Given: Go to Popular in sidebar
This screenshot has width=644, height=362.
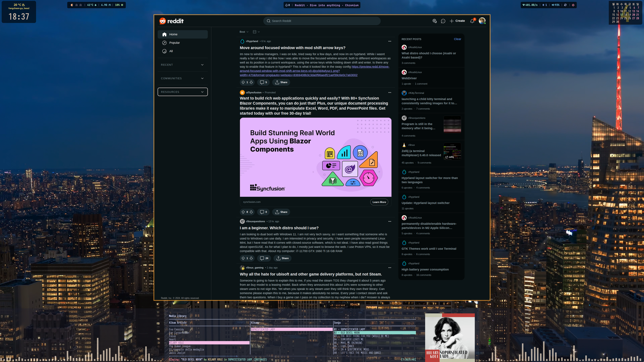Looking at the screenshot, I should [174, 43].
